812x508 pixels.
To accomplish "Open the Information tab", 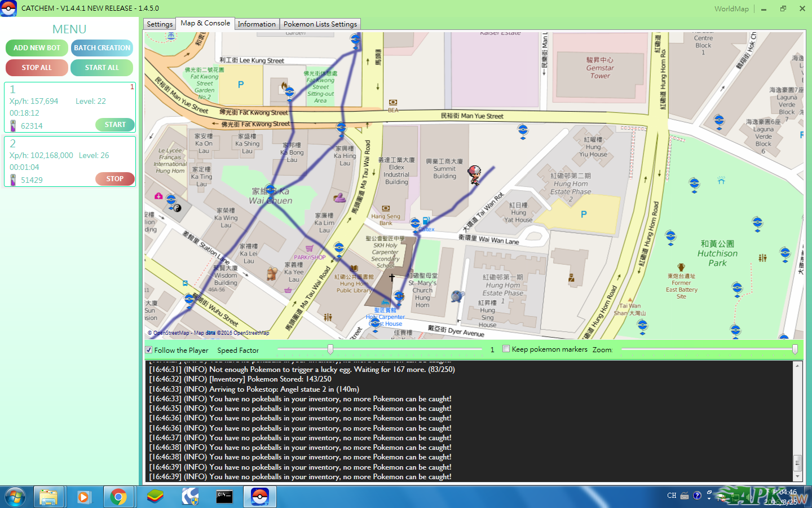I will [257, 24].
